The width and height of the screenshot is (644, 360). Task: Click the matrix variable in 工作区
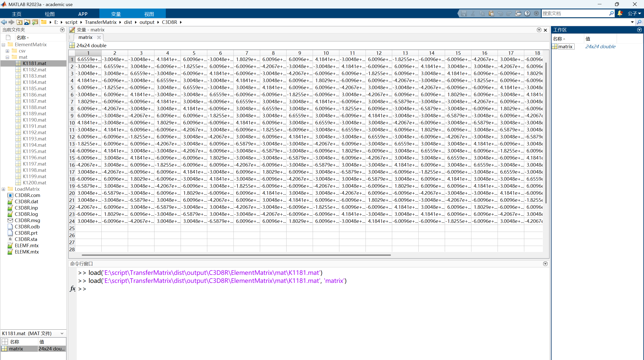coord(565,46)
